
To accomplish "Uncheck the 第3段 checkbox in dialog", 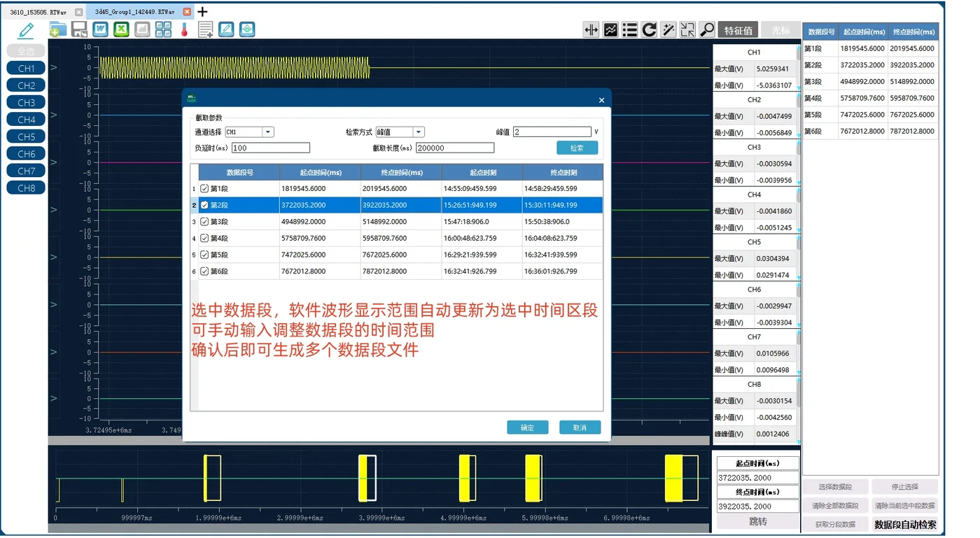I will coord(204,222).
